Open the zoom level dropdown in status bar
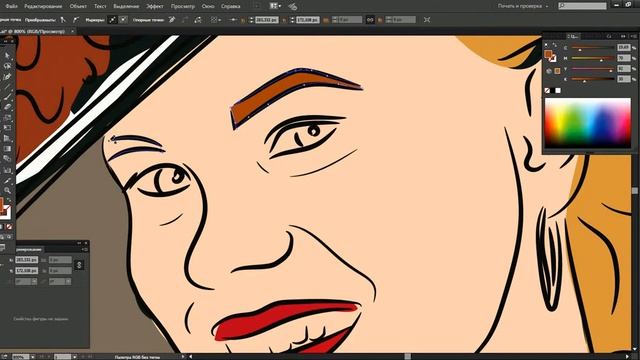The image size is (640, 360). click(x=33, y=357)
